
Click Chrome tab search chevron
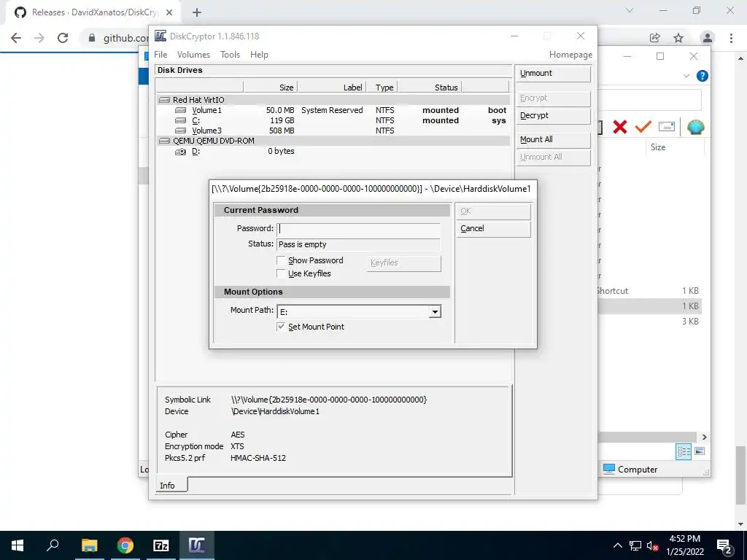(x=630, y=10)
